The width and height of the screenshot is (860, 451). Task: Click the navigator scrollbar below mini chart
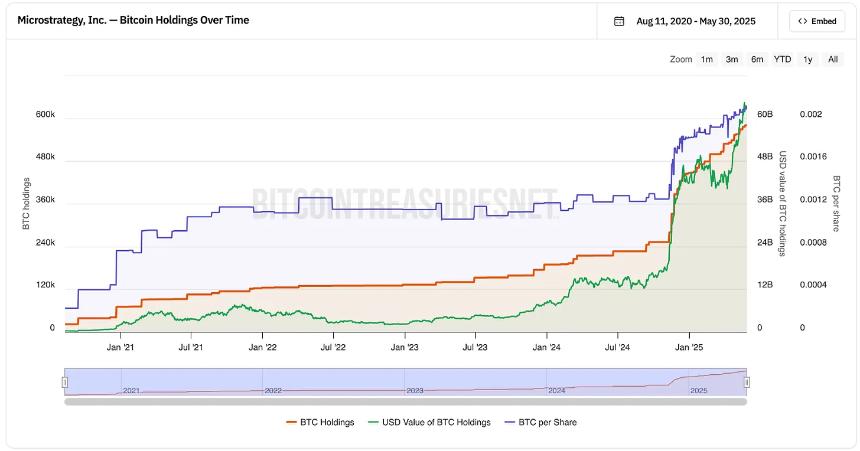(x=405, y=402)
